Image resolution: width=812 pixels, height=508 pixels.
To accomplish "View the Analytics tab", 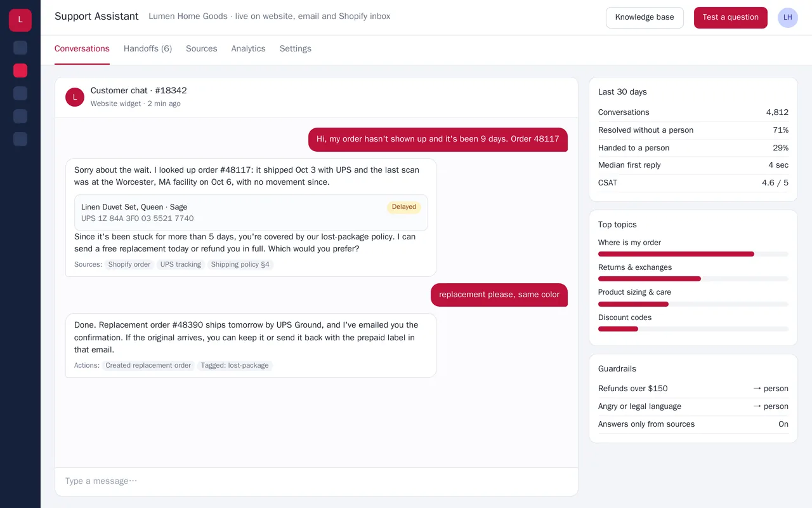I will 248,49.
